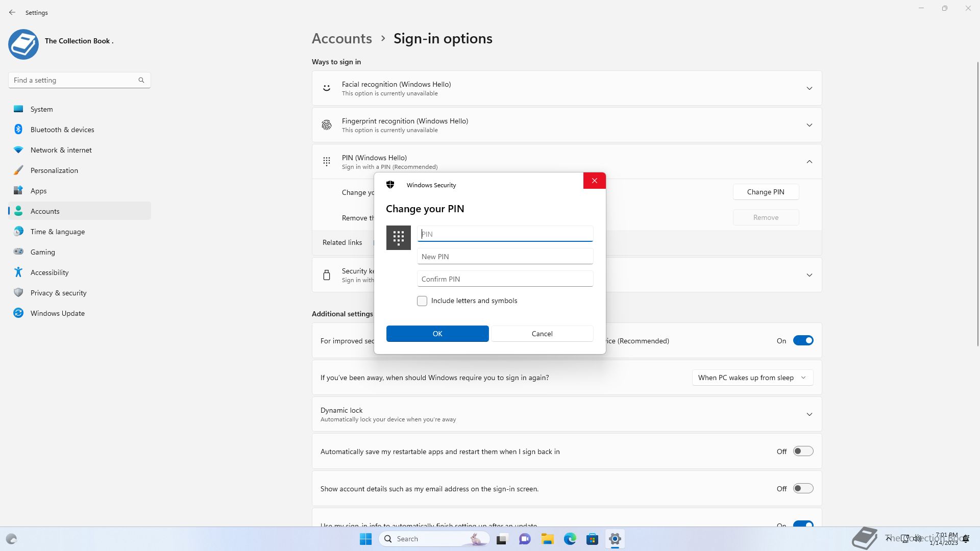Click the search magnifier in Find a setting
This screenshot has height=551, width=980.
point(141,80)
